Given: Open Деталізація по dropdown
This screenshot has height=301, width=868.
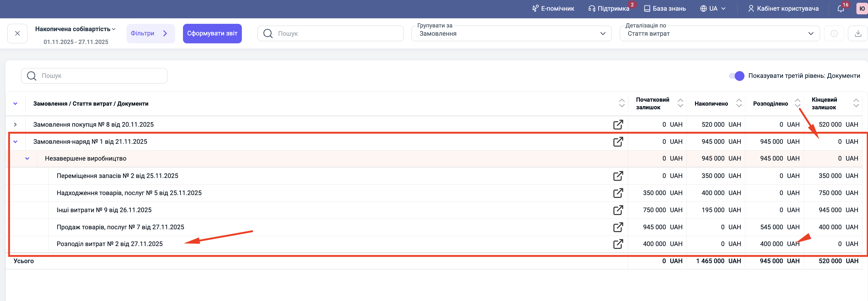Looking at the screenshot, I should point(719,34).
